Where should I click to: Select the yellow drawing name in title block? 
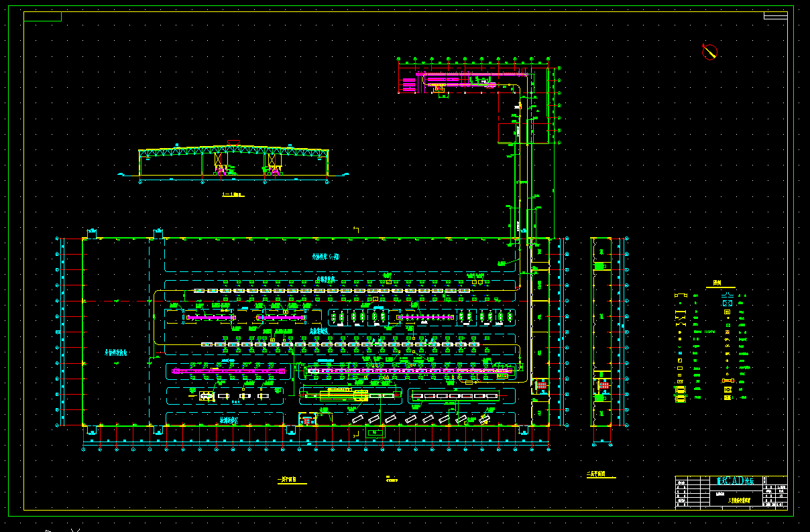coord(739,501)
